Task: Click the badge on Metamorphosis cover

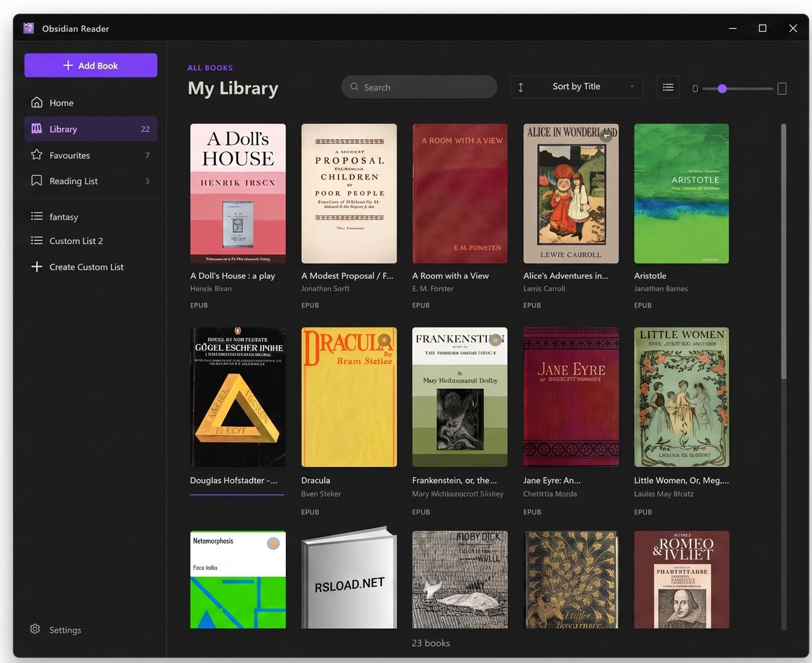Action: (x=273, y=543)
